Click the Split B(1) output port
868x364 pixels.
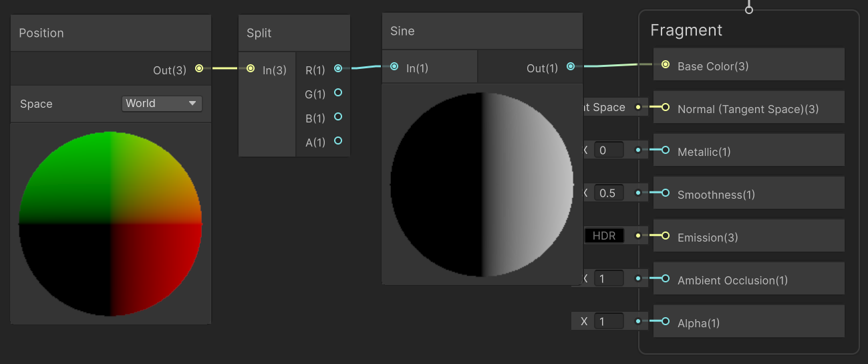click(x=338, y=116)
